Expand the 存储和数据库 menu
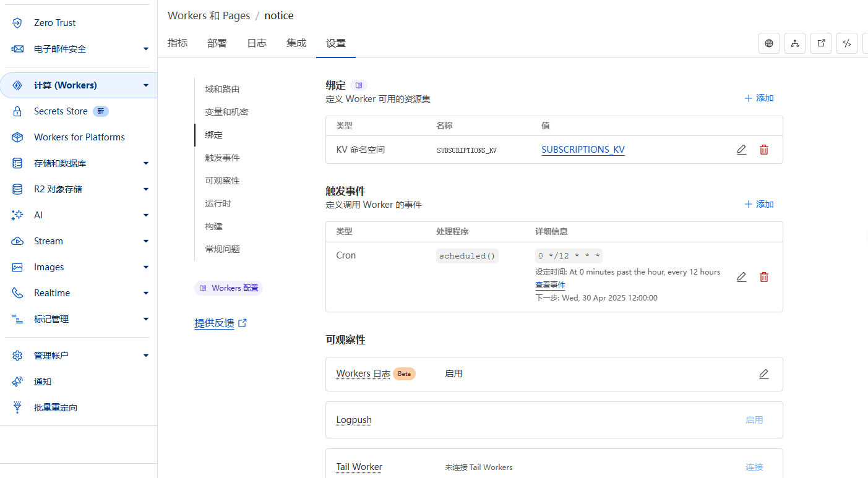The width and height of the screenshot is (868, 478). [x=146, y=163]
